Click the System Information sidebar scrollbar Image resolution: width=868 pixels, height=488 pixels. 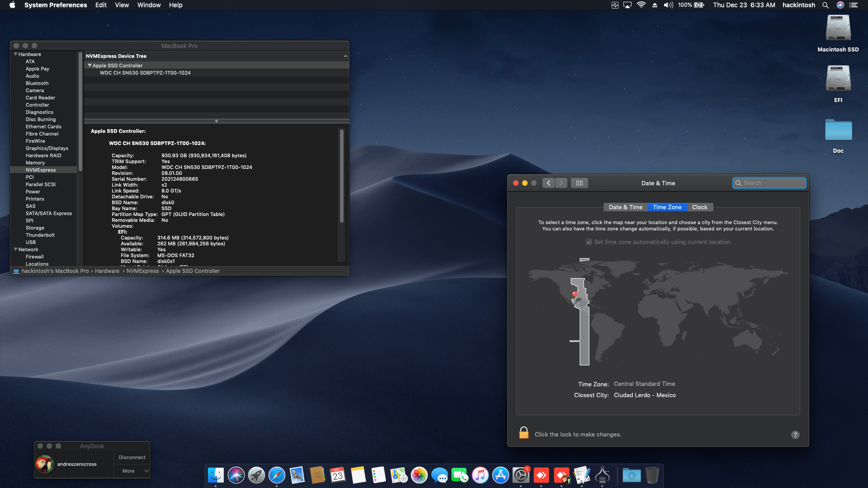[80, 112]
